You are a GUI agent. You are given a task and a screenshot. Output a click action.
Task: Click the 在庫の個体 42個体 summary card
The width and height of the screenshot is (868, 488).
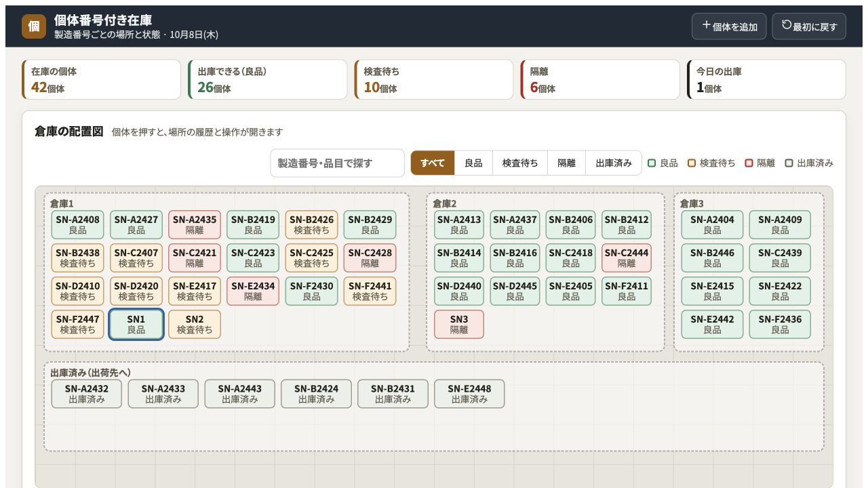point(102,79)
